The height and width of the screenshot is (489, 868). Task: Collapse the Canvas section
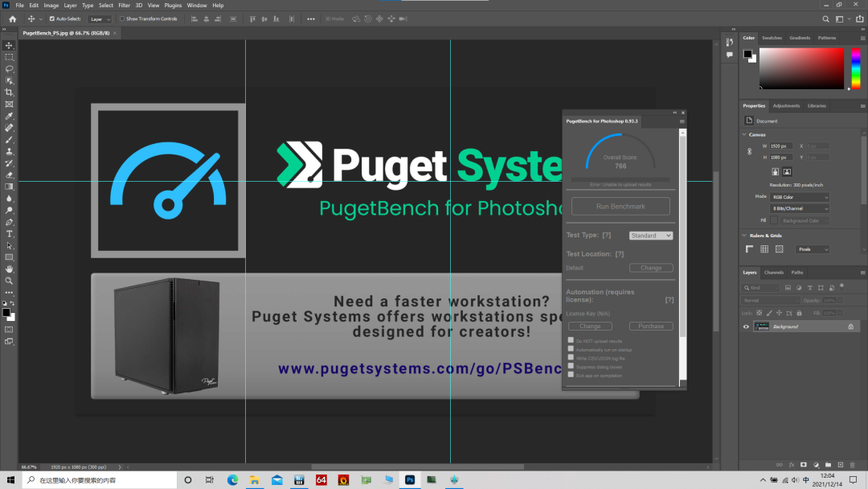tap(744, 134)
